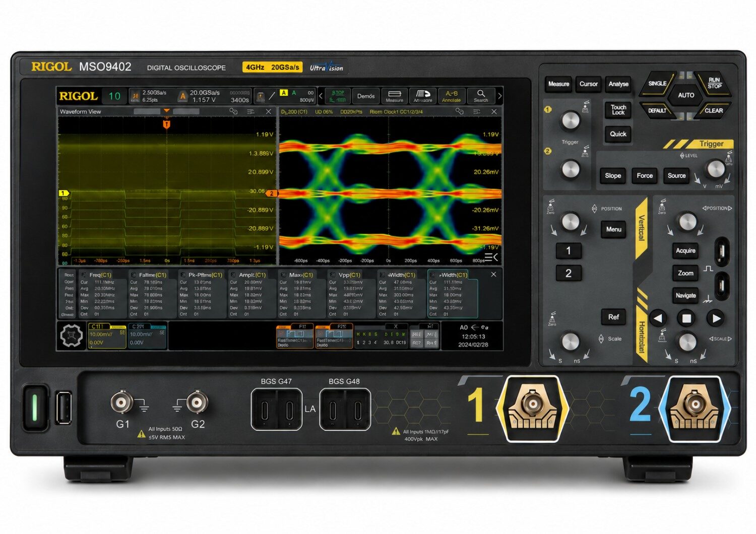Push multifunction knob number 2
The height and width of the screenshot is (534, 756).
click(571, 169)
